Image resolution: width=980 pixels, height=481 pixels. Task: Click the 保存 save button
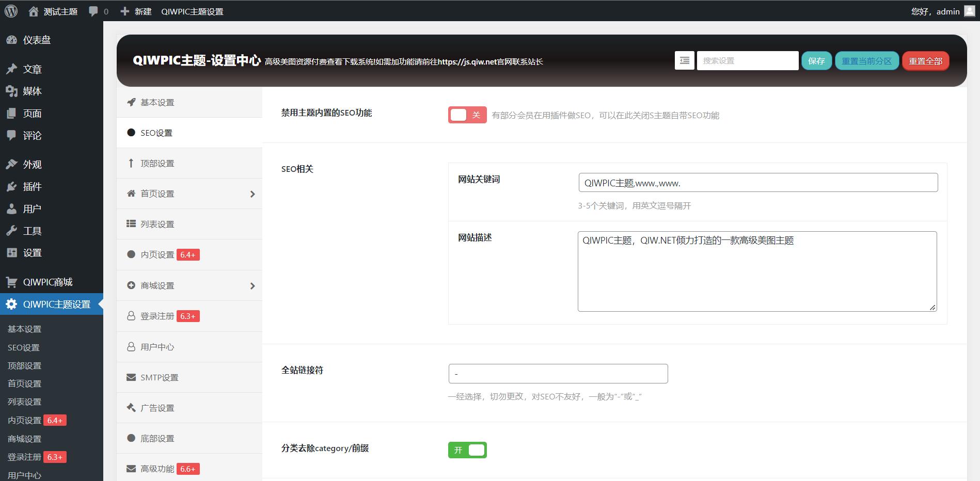click(x=816, y=61)
